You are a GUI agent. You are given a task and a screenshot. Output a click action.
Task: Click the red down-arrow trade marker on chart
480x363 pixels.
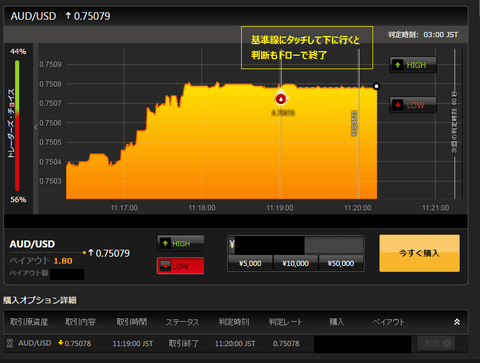[281, 99]
